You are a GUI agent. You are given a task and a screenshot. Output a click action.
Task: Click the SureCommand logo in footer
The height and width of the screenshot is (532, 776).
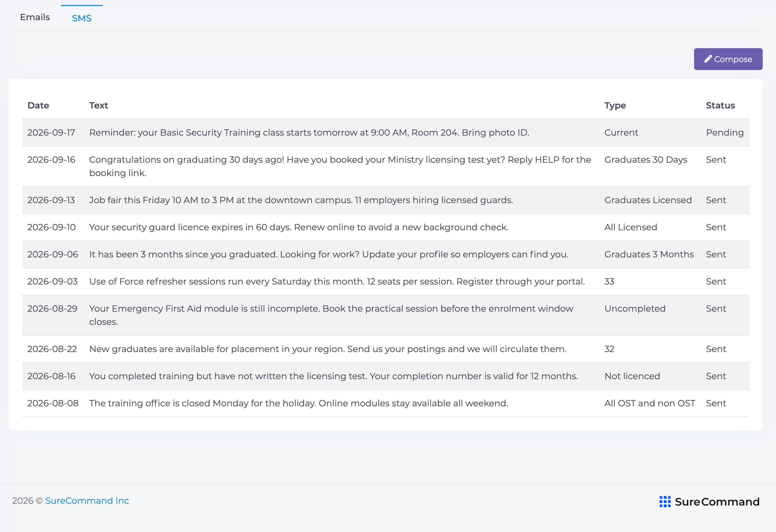coord(709,502)
